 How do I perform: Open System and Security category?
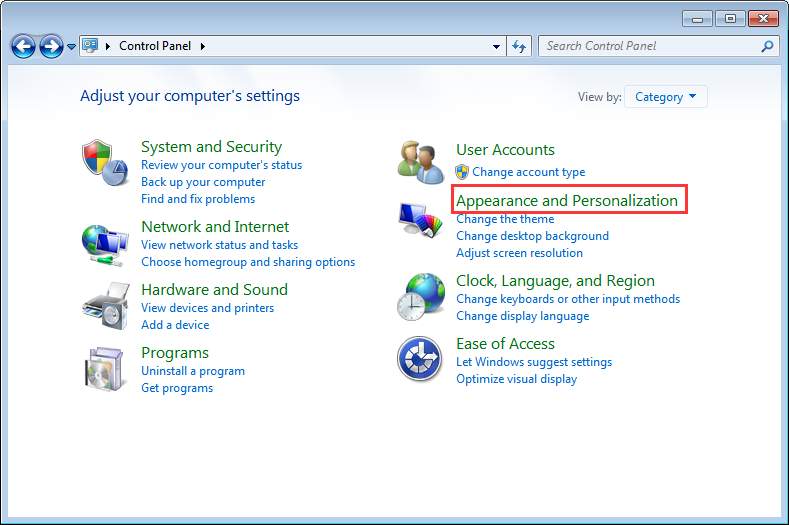(x=211, y=146)
